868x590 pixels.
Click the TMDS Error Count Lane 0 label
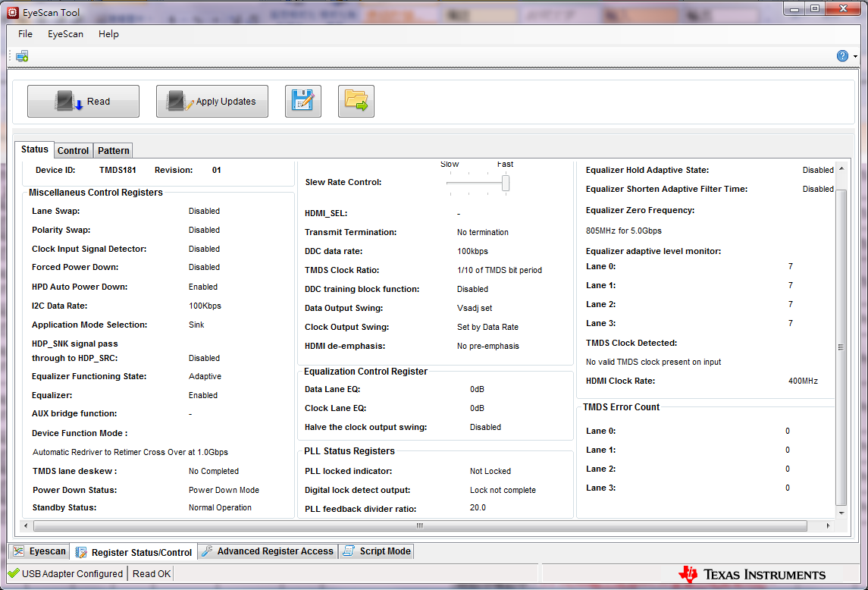pos(601,431)
